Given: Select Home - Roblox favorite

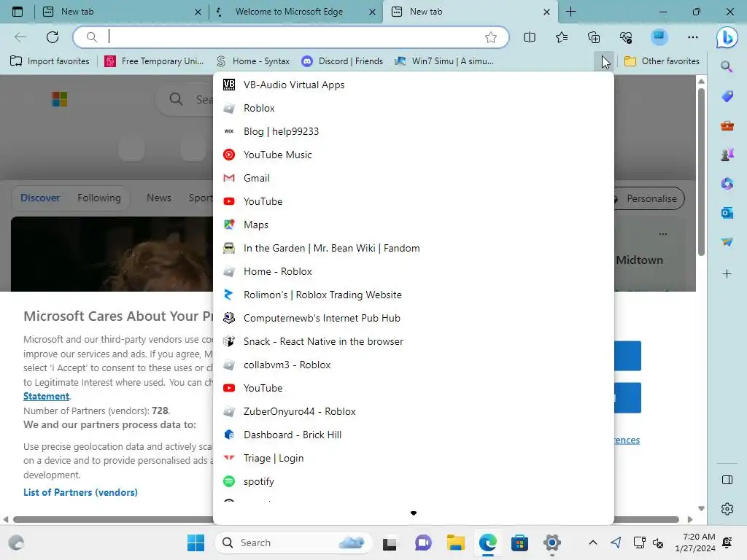Looking at the screenshot, I should [x=414, y=271].
